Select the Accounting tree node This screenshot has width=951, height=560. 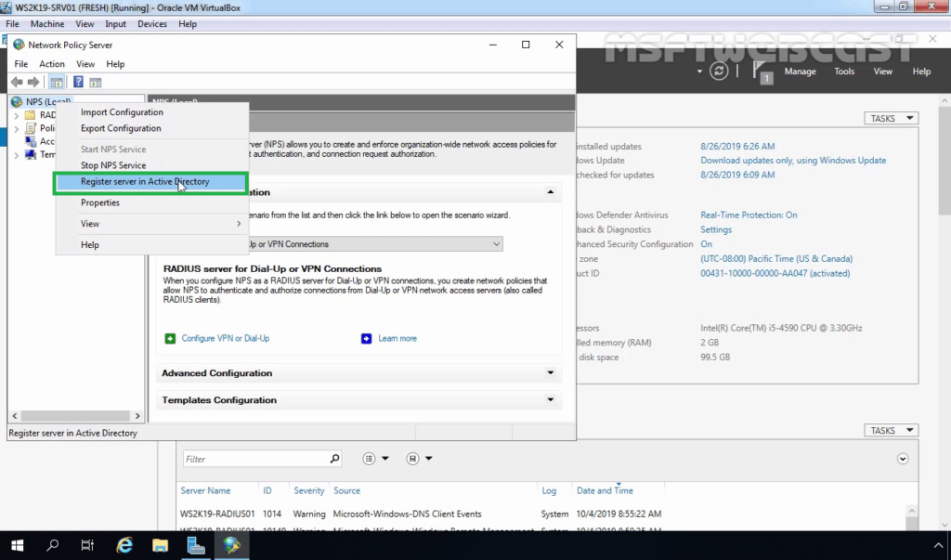39,141
